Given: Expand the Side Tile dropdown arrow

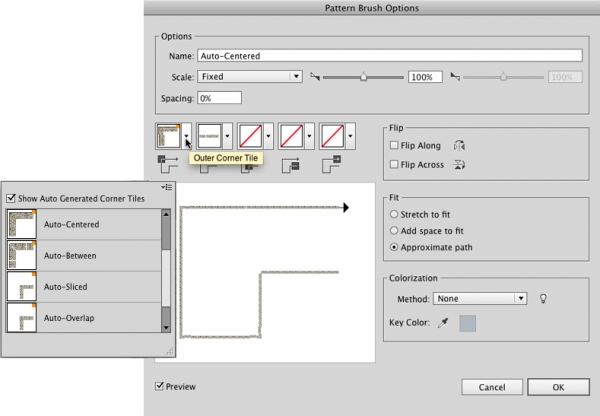Looking at the screenshot, I should (230, 136).
